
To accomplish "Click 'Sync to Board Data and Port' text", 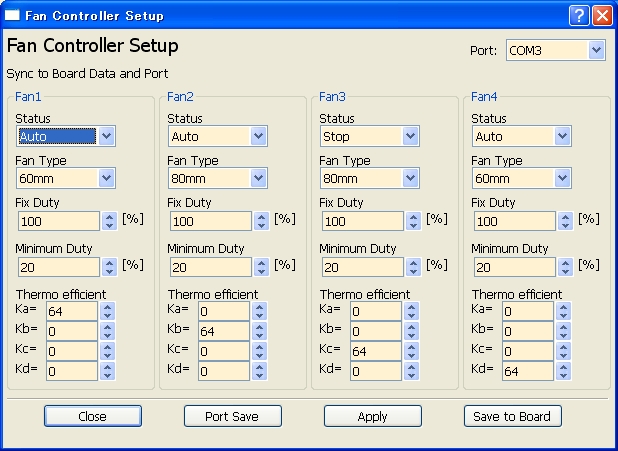I will 87,74.
